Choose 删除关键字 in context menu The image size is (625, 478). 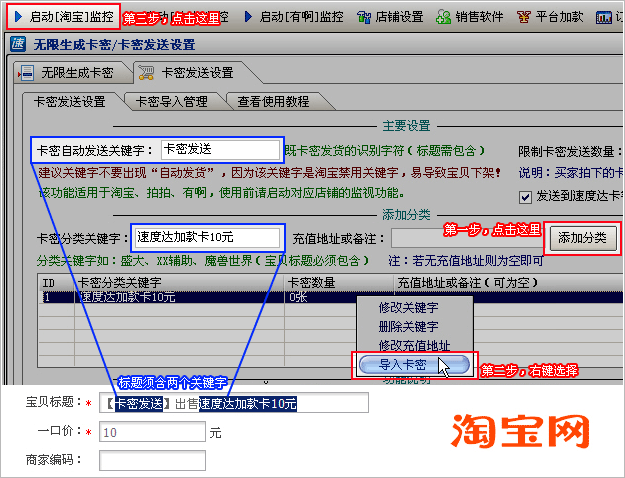tap(409, 327)
